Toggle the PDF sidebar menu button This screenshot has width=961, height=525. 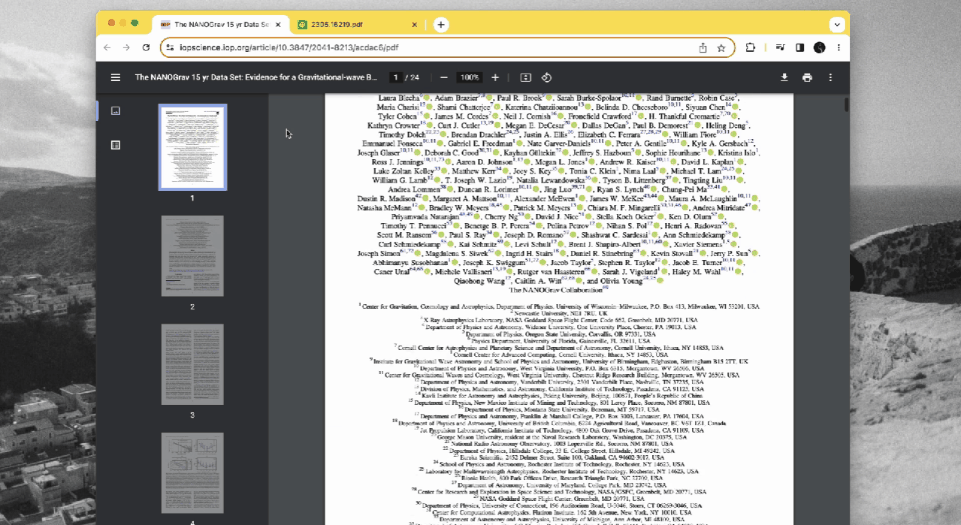pos(115,77)
